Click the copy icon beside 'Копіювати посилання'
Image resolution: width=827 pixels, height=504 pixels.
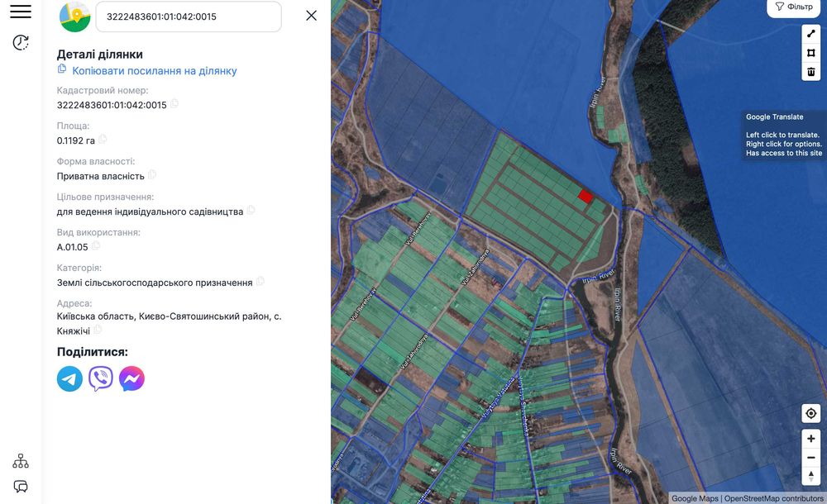coord(62,69)
